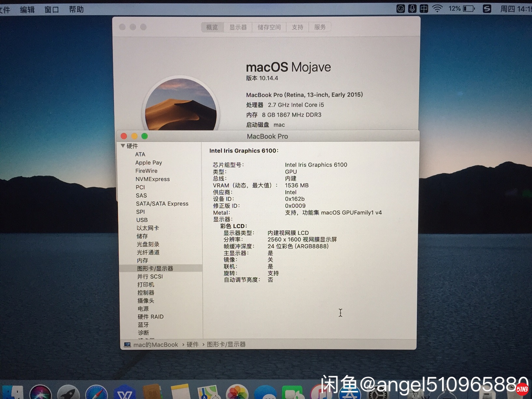Select PCI in the hardware list
532x399 pixels.
[140, 187]
